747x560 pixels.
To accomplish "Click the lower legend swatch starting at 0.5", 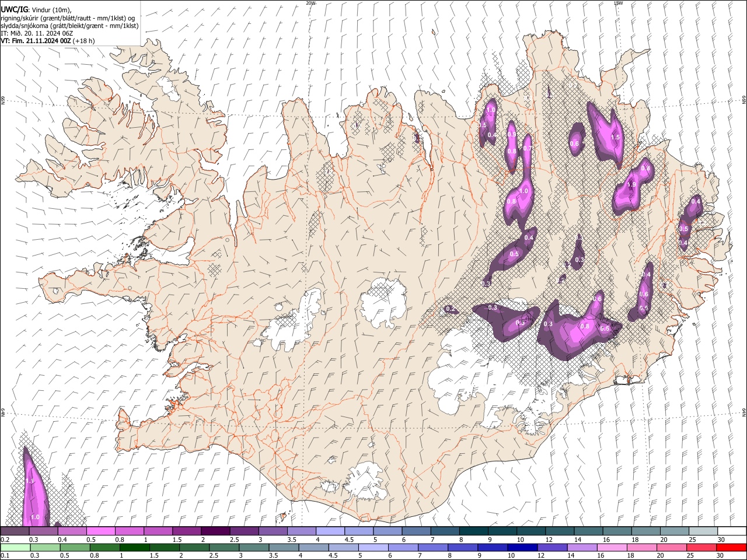I will [75, 548].
